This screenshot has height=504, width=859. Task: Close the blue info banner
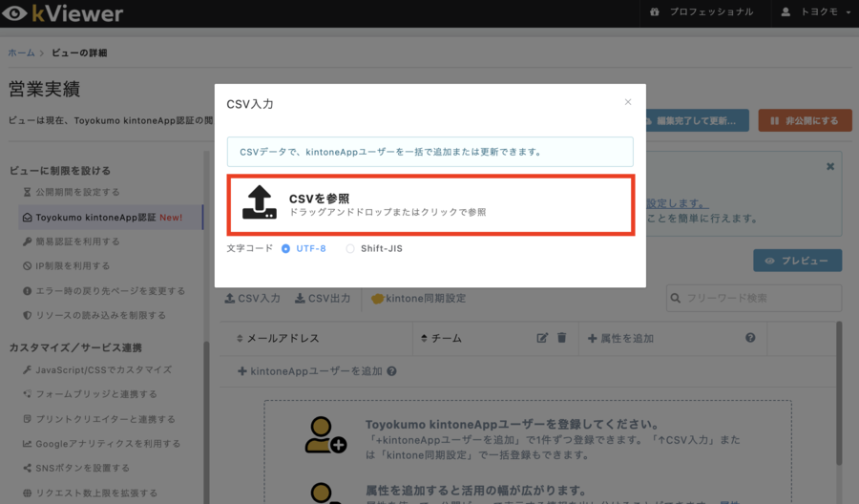coord(830,166)
